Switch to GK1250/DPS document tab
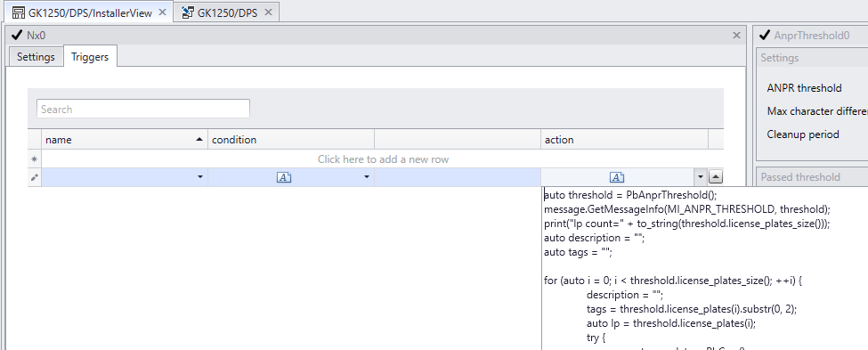Viewport: 868px width, 350px height. [227, 12]
